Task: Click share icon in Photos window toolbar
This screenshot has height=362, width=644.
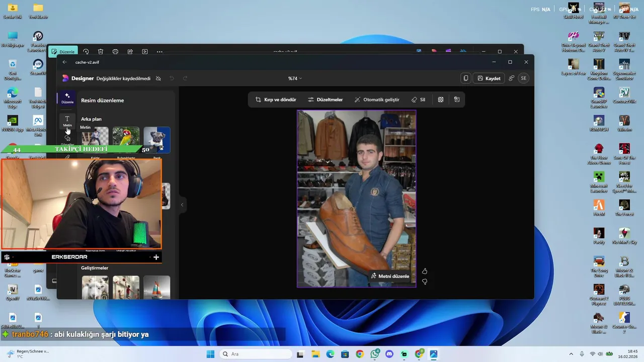Action: tap(130, 51)
